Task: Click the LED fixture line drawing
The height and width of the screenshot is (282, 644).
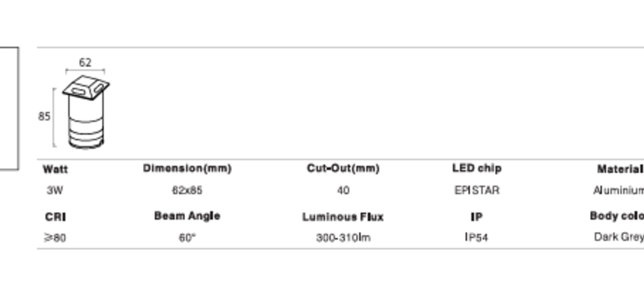Action: coord(86,113)
